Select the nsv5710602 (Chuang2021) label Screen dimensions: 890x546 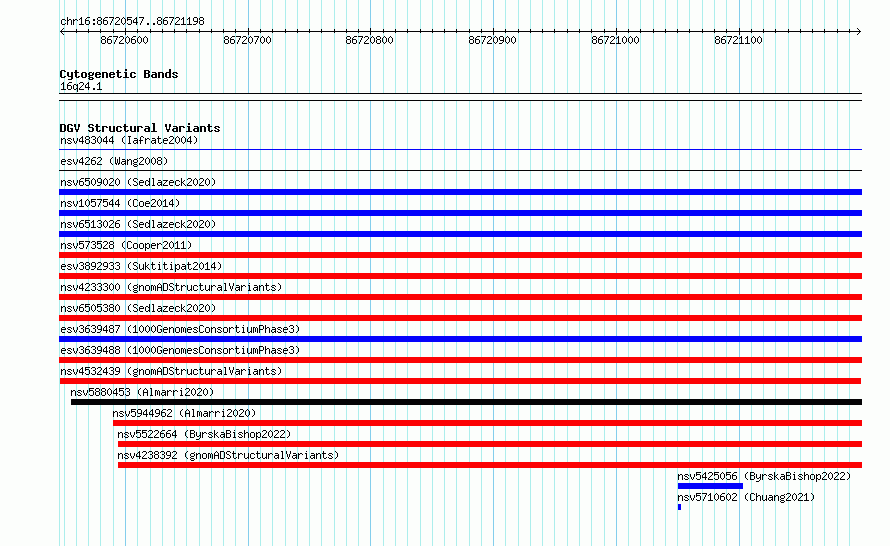pos(746,497)
